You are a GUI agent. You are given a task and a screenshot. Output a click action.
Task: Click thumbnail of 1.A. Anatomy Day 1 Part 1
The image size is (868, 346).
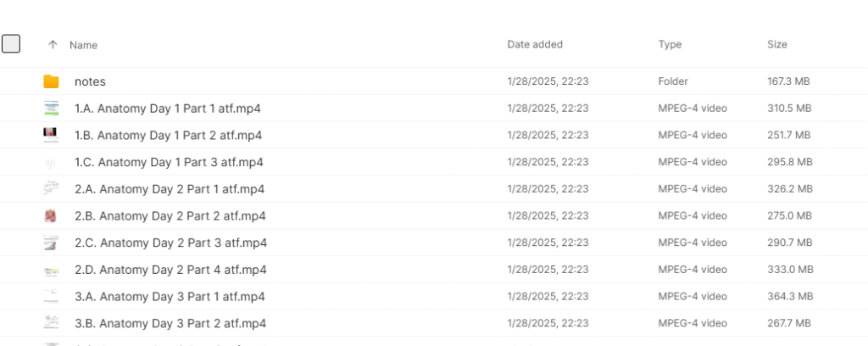(51, 109)
